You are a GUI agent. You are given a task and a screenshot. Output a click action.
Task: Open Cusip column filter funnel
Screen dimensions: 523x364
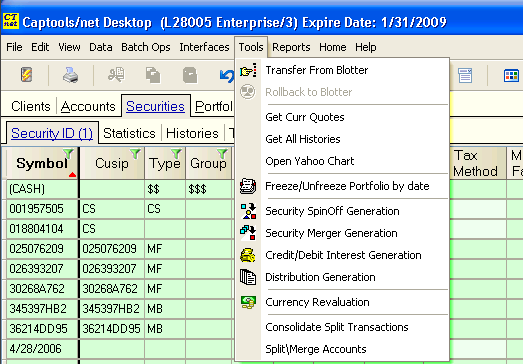[x=135, y=154]
